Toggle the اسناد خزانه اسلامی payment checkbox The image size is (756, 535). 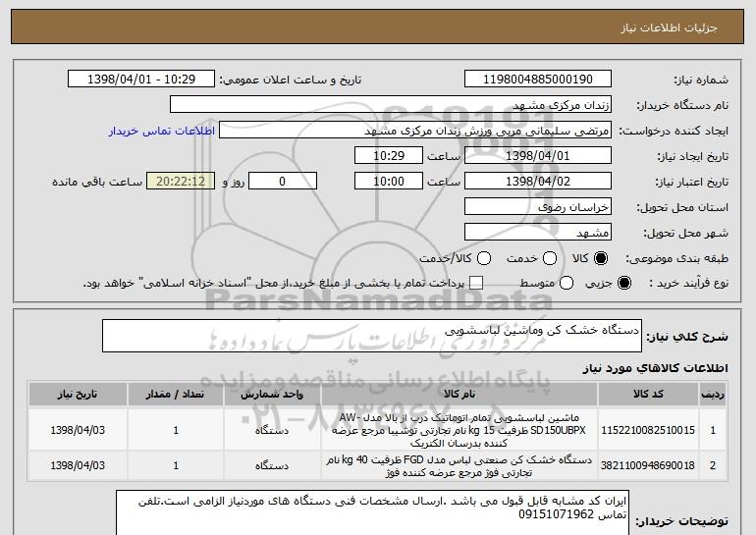coord(476,283)
